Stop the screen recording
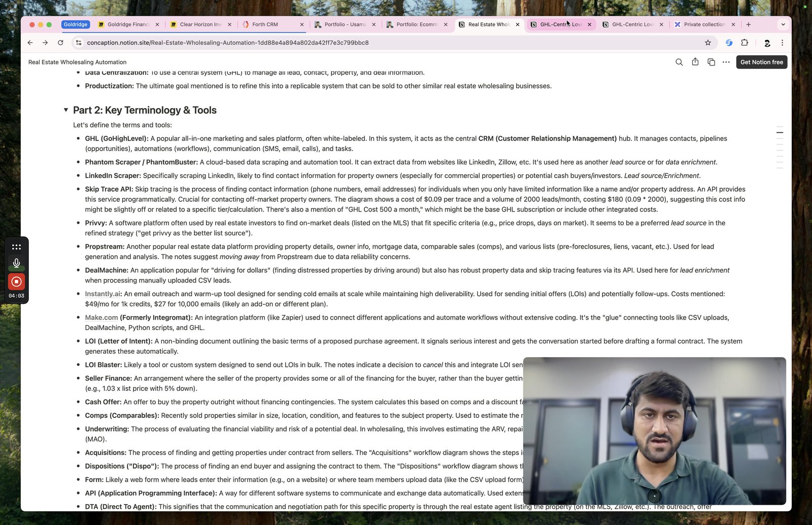The width and height of the screenshot is (812, 525). (16, 282)
